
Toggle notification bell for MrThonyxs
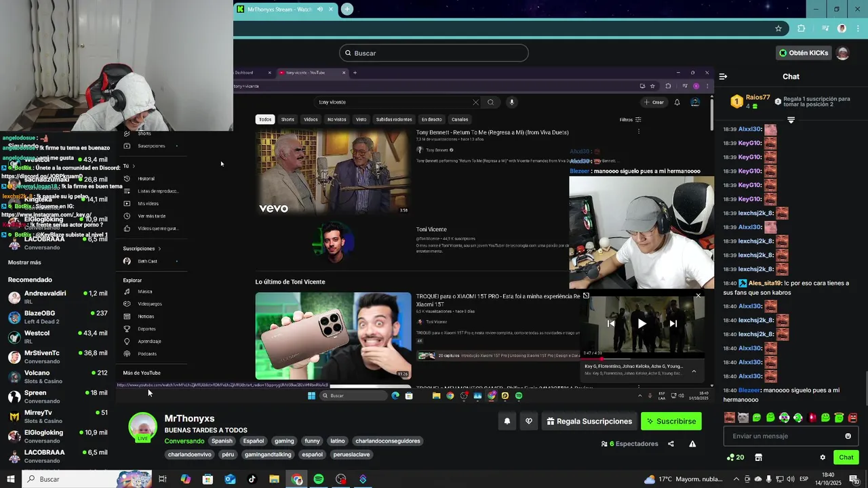pos(507,421)
